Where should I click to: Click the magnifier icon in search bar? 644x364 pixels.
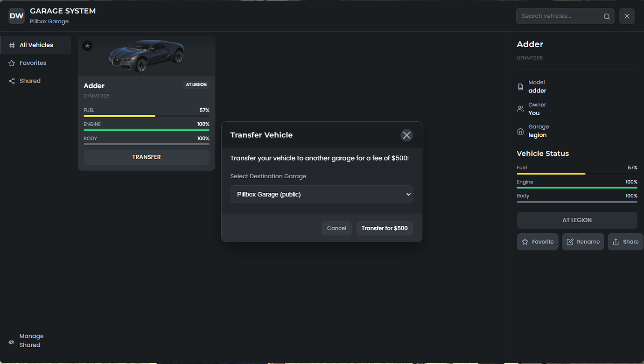click(606, 16)
